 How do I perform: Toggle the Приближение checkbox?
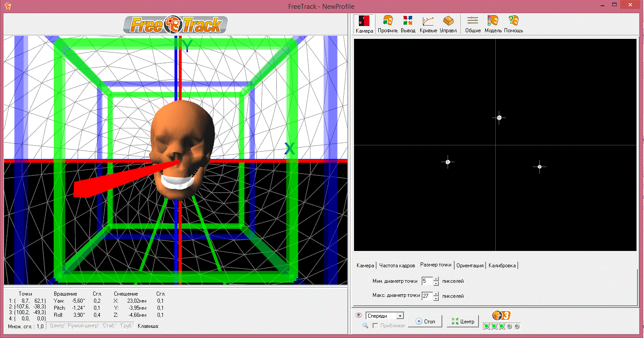click(x=375, y=326)
